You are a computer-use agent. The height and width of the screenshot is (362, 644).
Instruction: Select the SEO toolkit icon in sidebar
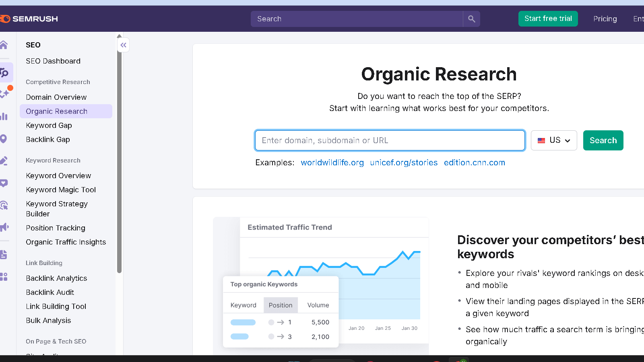pyautogui.click(x=5, y=72)
